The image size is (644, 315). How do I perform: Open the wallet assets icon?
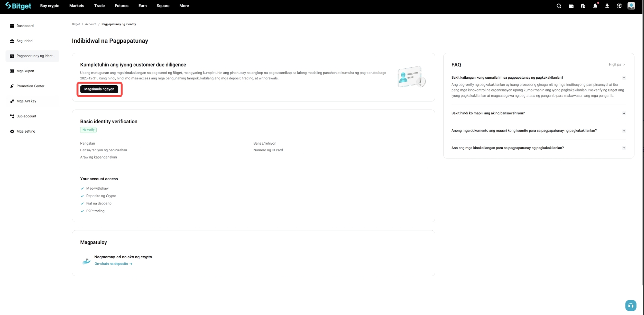tap(571, 6)
